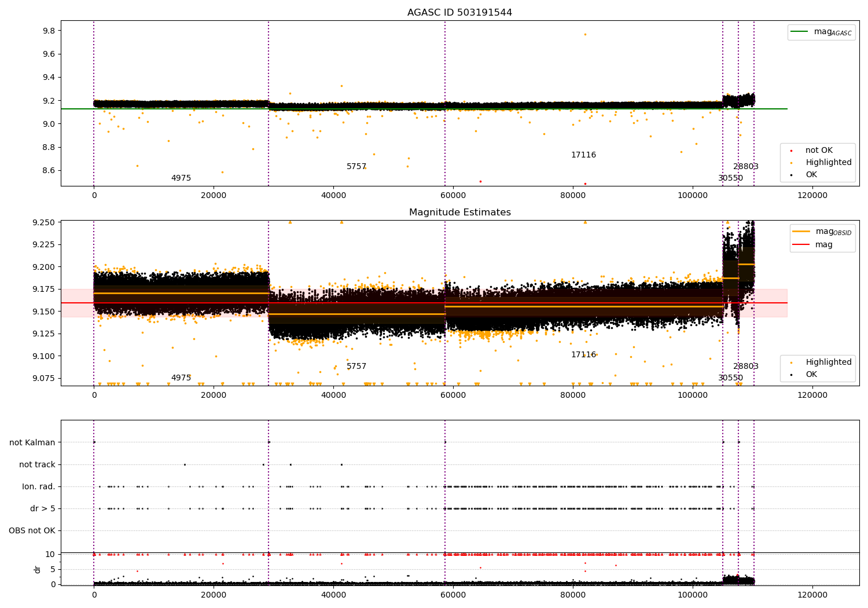The width and height of the screenshot is (868, 608).
Task: Click the '0' x-tick under the bottom plot
Action: (x=94, y=595)
